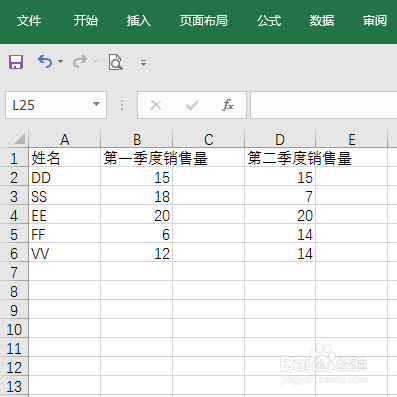
Task: Select column B header
Action: [137, 139]
